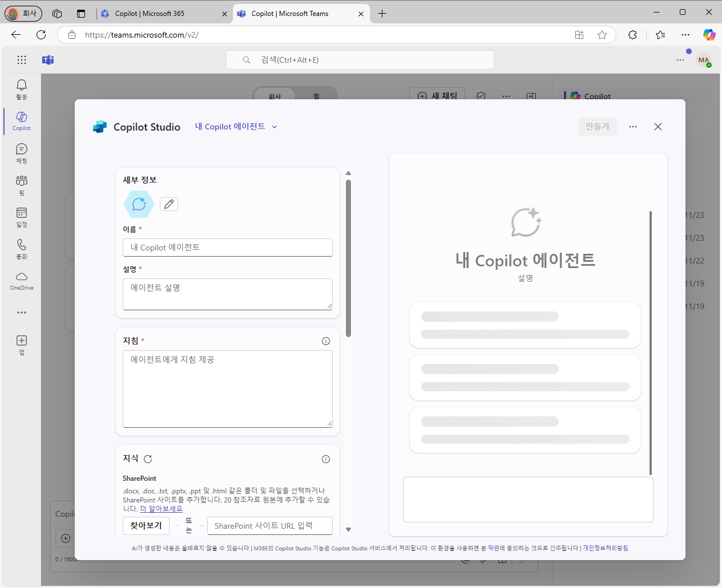Click the preview panel scrollbar
This screenshot has width=722, height=588.
(x=651, y=343)
